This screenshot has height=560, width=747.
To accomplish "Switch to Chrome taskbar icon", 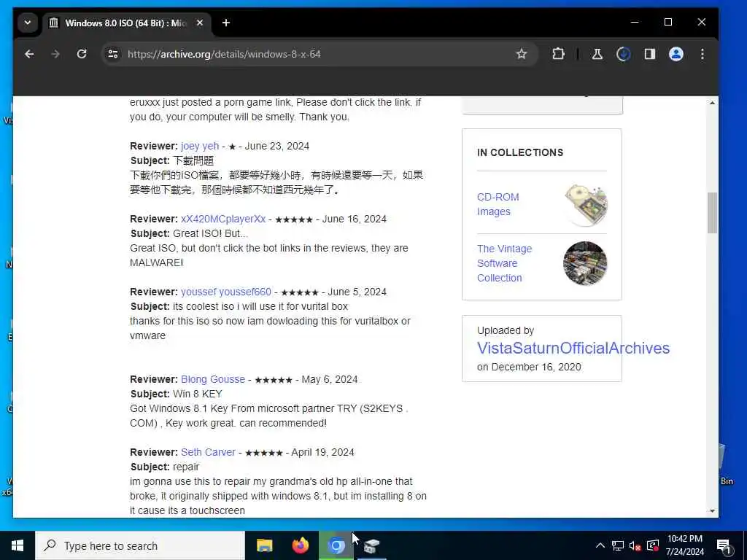I will click(336, 545).
